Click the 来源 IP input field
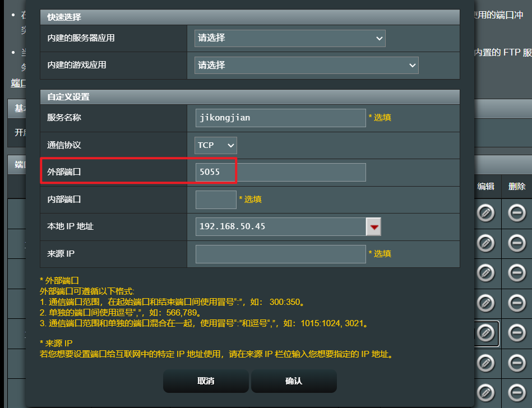This screenshot has width=532, height=408. (x=281, y=254)
